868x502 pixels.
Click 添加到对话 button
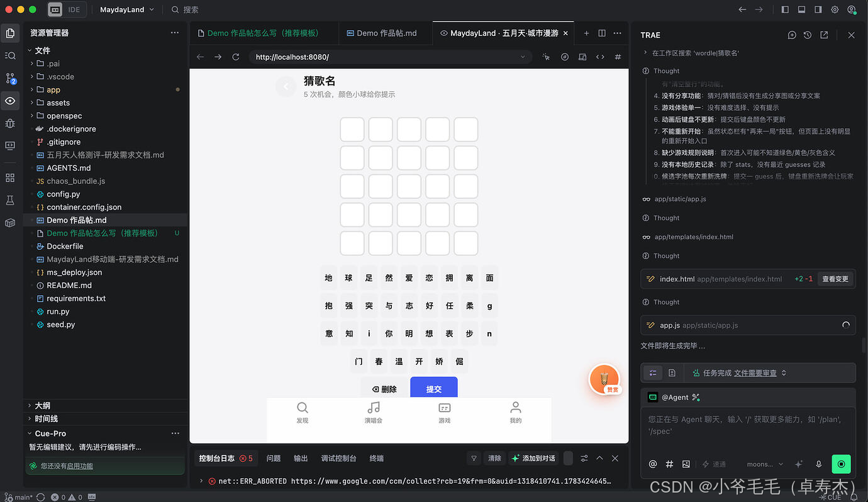pos(534,459)
